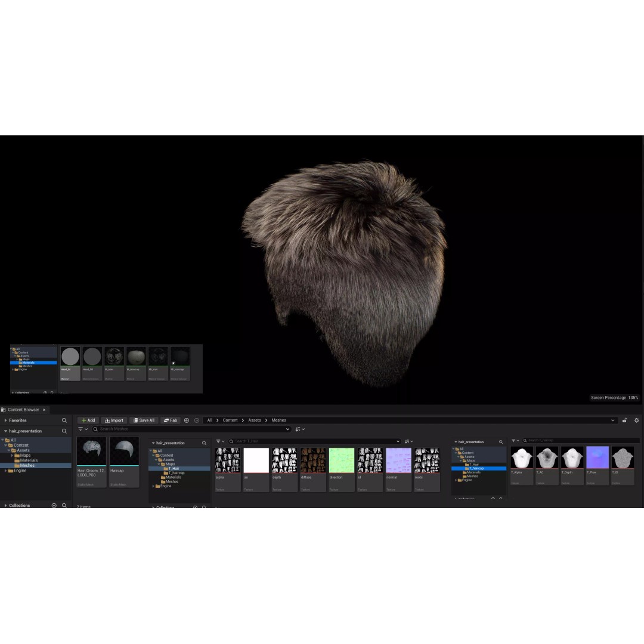This screenshot has width=644, height=644.
Task: Select the Content Browser tab
Action: [x=23, y=410]
